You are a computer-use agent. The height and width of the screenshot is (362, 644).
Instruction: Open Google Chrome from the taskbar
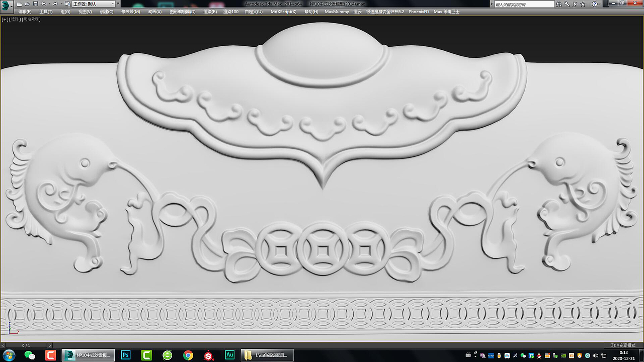click(188, 355)
